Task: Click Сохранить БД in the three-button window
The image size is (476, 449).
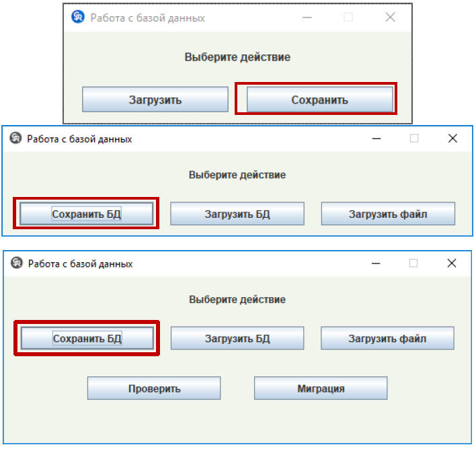Action: (87, 214)
